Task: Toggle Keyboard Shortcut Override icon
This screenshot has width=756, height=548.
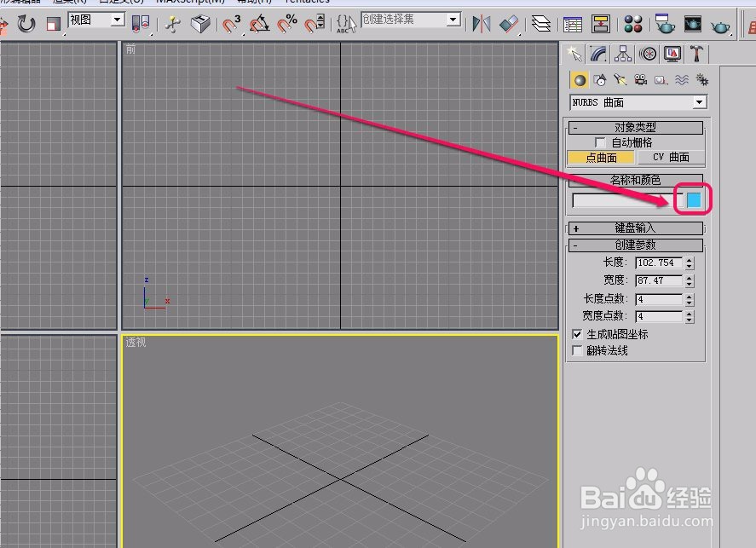Action: [200, 23]
